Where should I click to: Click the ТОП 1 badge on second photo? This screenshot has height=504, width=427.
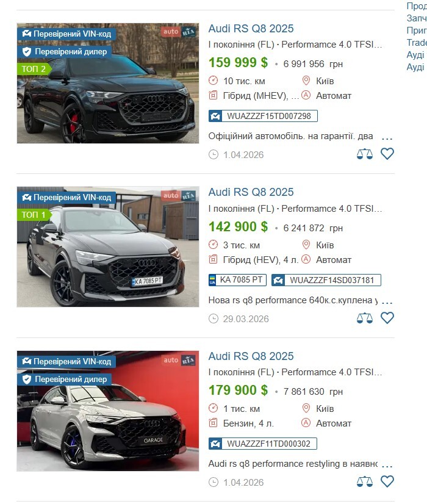pyautogui.click(x=34, y=215)
